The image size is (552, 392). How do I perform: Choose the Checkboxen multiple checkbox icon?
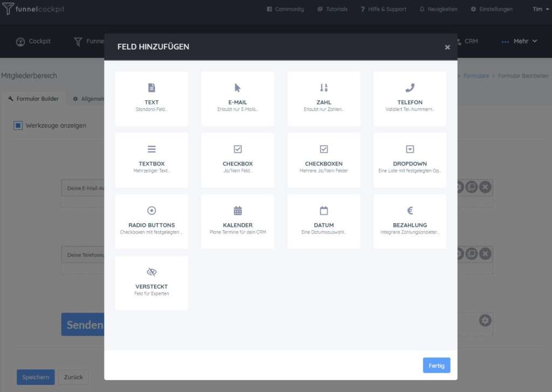pos(323,149)
